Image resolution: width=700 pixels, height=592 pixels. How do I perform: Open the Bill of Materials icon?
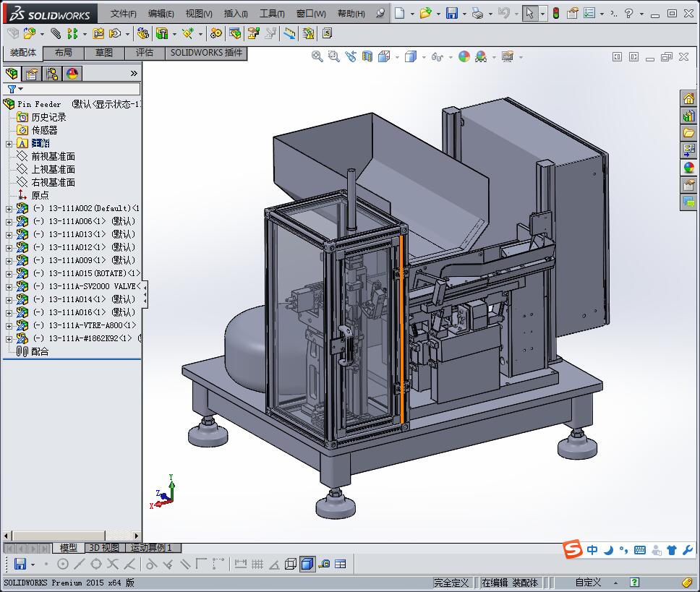click(x=235, y=33)
